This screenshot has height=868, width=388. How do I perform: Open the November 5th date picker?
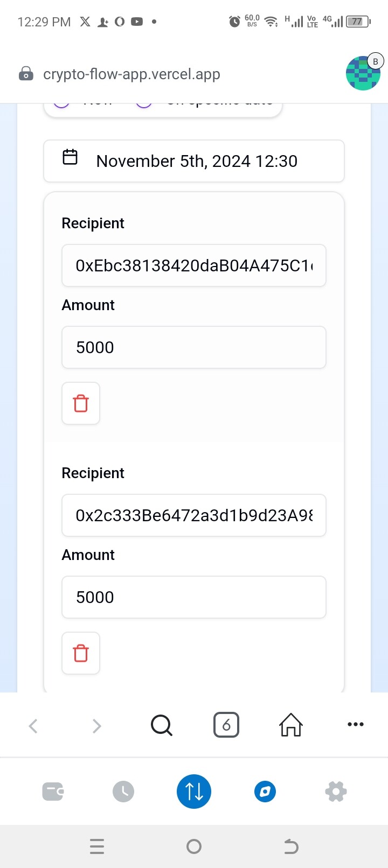pos(194,161)
